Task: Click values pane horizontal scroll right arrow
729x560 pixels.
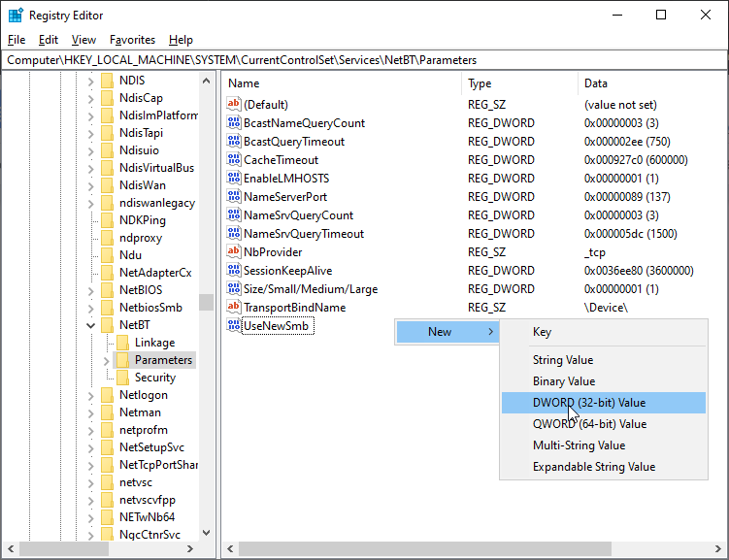Action: pyautogui.click(x=718, y=549)
